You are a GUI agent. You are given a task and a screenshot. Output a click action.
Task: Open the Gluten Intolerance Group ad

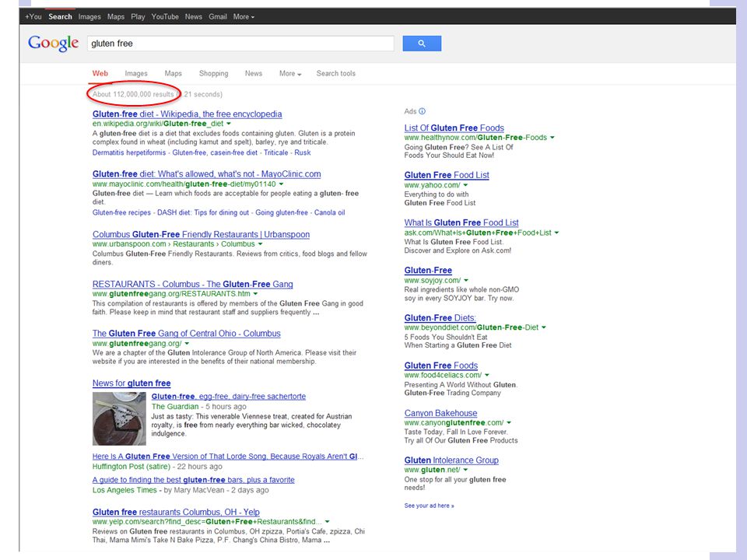[451, 460]
